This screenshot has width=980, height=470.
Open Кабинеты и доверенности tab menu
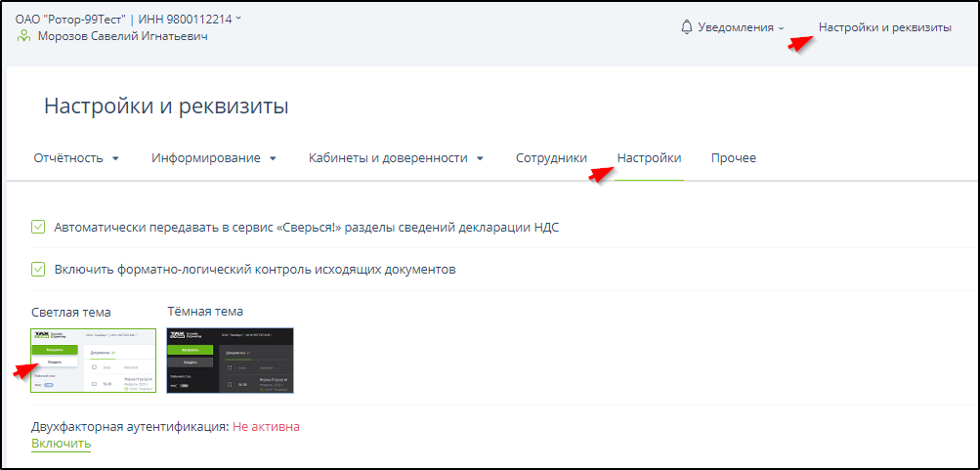[x=396, y=158]
